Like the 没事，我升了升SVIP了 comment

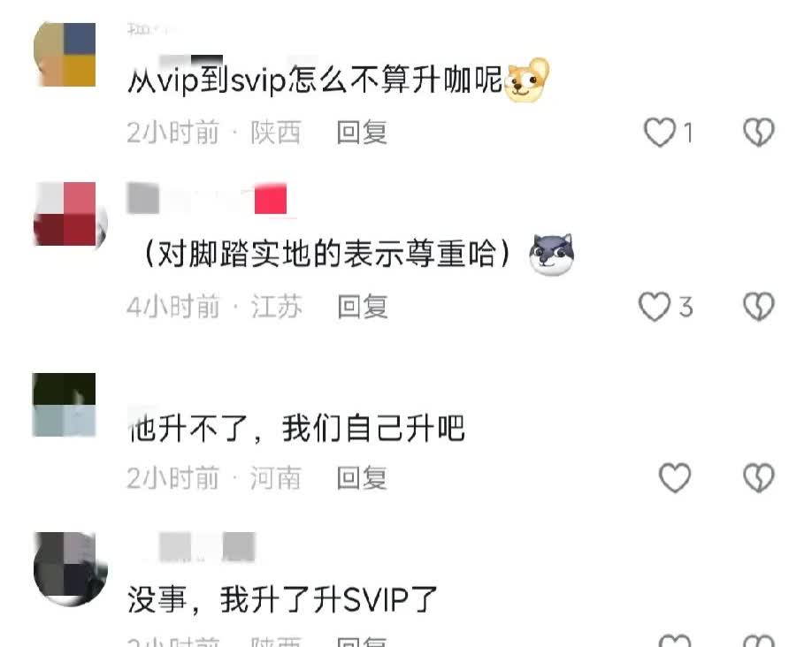[675, 641]
